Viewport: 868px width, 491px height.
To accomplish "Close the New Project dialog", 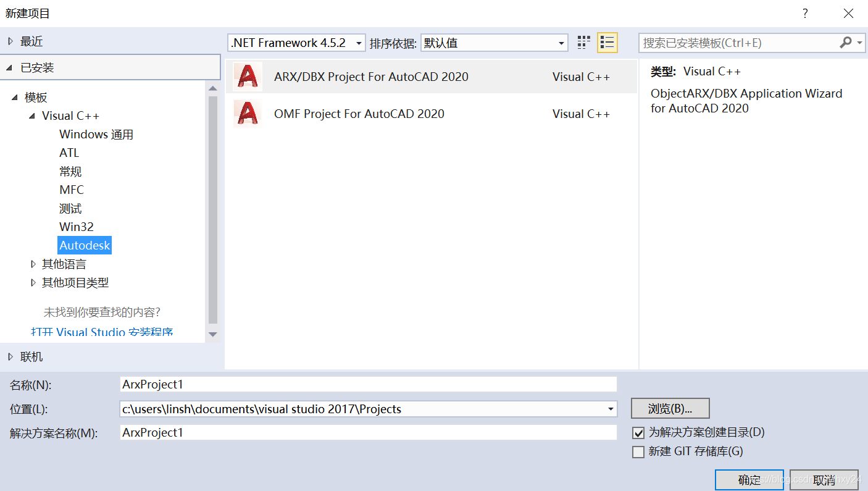I will click(848, 14).
